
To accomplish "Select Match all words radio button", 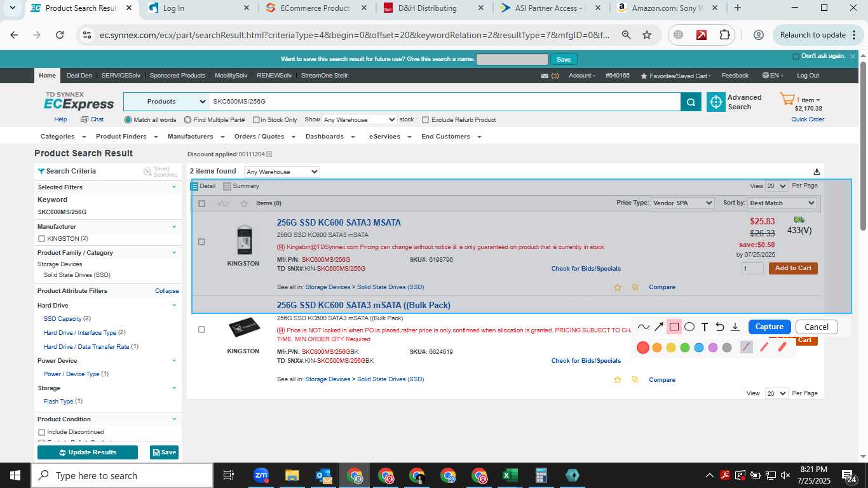I will [x=128, y=119].
